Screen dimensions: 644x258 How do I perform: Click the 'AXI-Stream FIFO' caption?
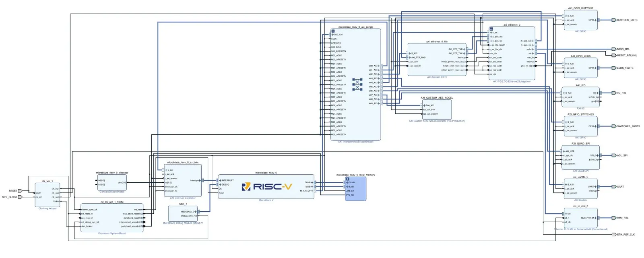coord(437,77)
